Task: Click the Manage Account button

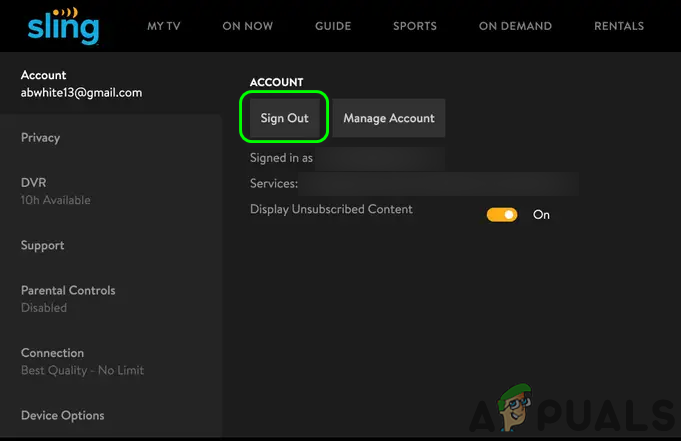Action: click(389, 118)
